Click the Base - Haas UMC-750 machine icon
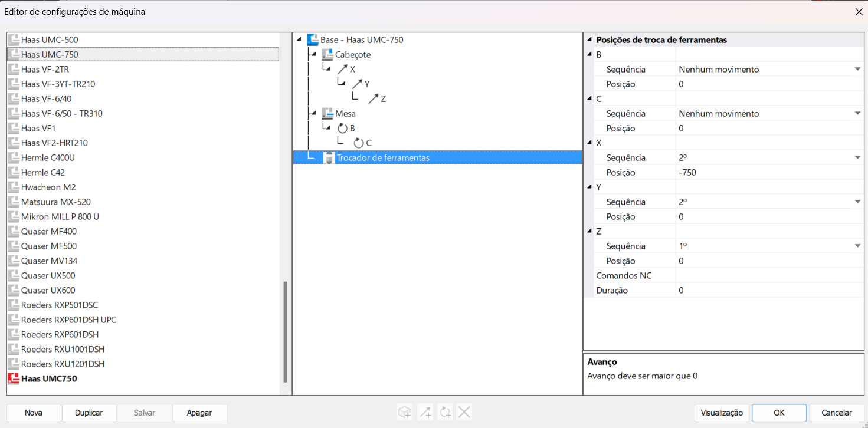 click(x=313, y=39)
